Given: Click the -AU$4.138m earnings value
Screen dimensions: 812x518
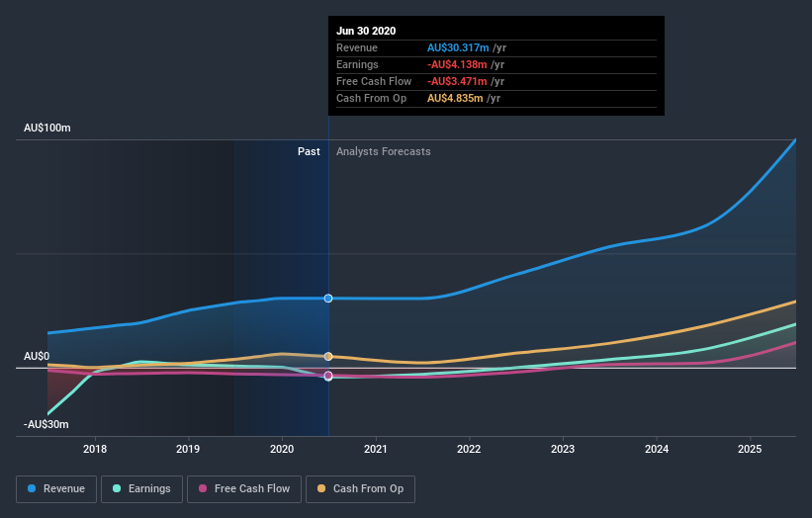Looking at the screenshot, I should point(457,64).
